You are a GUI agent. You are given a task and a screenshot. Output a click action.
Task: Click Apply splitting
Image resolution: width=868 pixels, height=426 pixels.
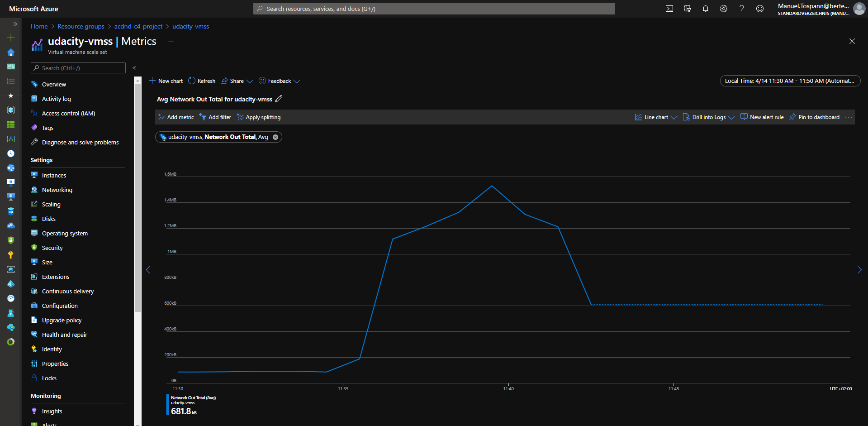coord(259,117)
